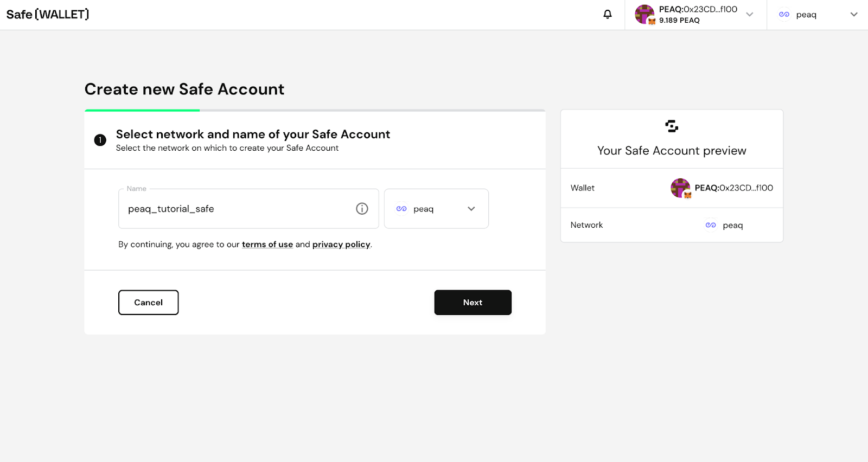Viewport: 868px width, 462px height.
Task: Click the wallet avatar in the preview card
Action: pyautogui.click(x=680, y=188)
